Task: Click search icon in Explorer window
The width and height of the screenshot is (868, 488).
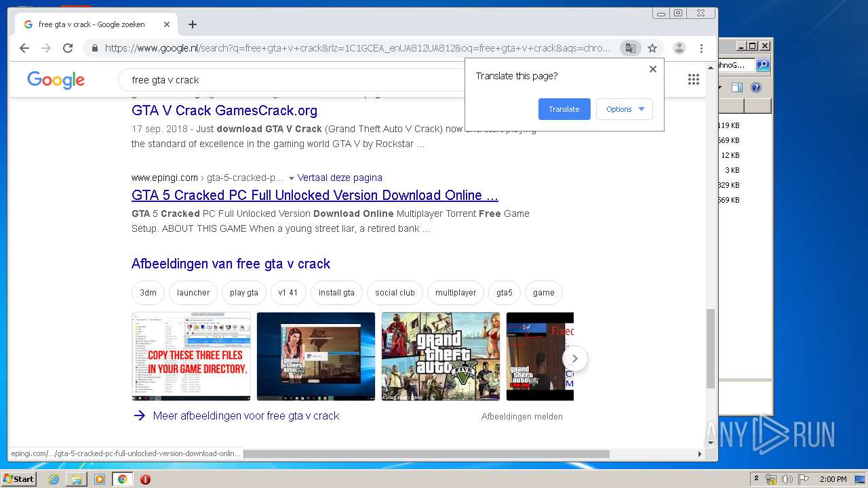Action: 763,65
